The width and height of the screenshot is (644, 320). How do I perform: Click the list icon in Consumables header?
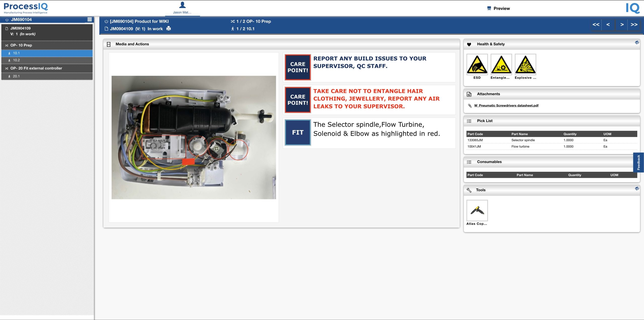(x=469, y=162)
